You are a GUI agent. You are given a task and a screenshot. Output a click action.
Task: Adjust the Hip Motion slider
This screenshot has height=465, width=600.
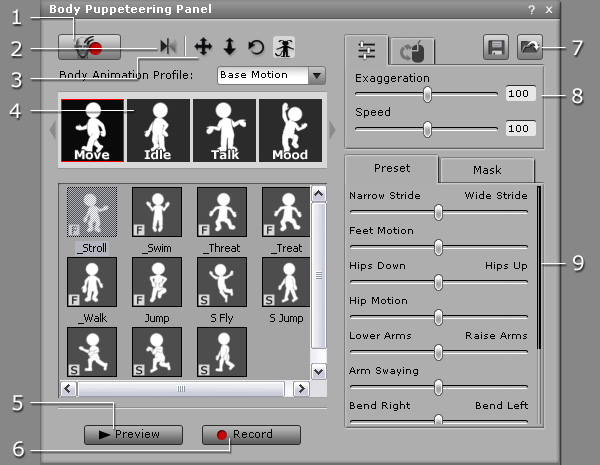[439, 317]
